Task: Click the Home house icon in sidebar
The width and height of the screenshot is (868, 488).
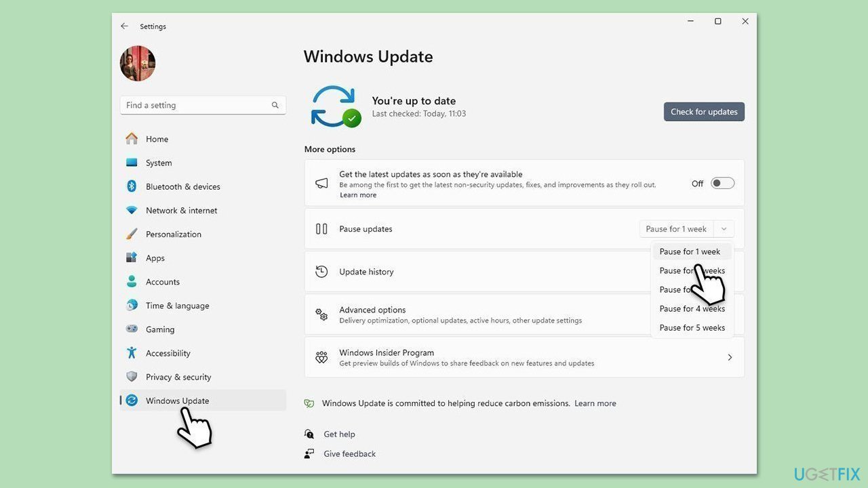Action: point(132,139)
